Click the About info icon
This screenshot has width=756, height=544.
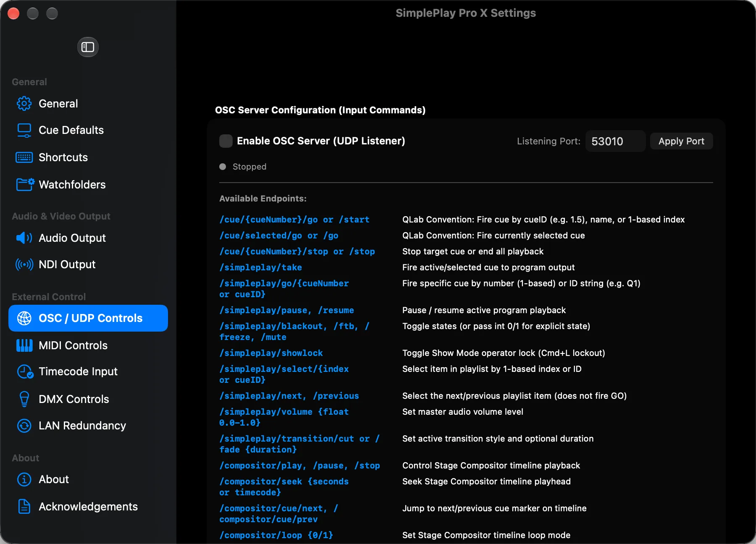(24, 479)
